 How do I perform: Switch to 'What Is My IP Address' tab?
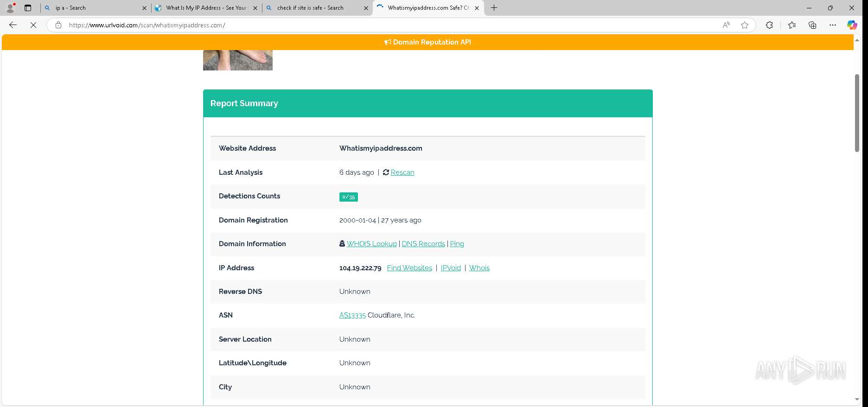[x=206, y=8]
